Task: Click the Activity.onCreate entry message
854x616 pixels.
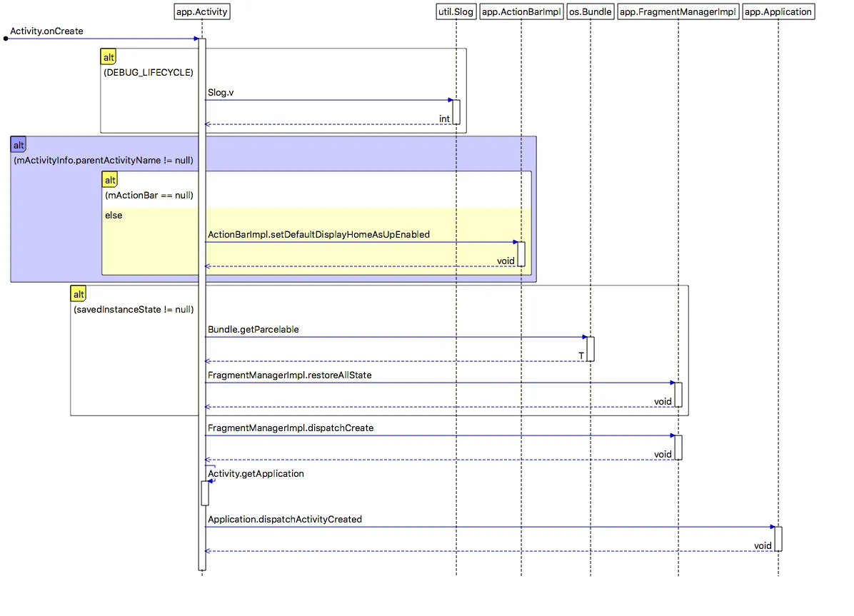Action: click(x=47, y=31)
